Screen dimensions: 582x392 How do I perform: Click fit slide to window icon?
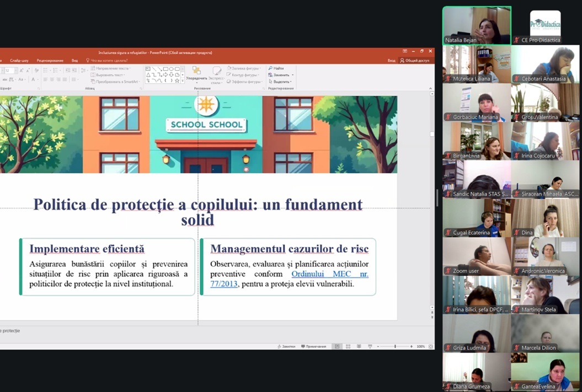tap(430, 347)
